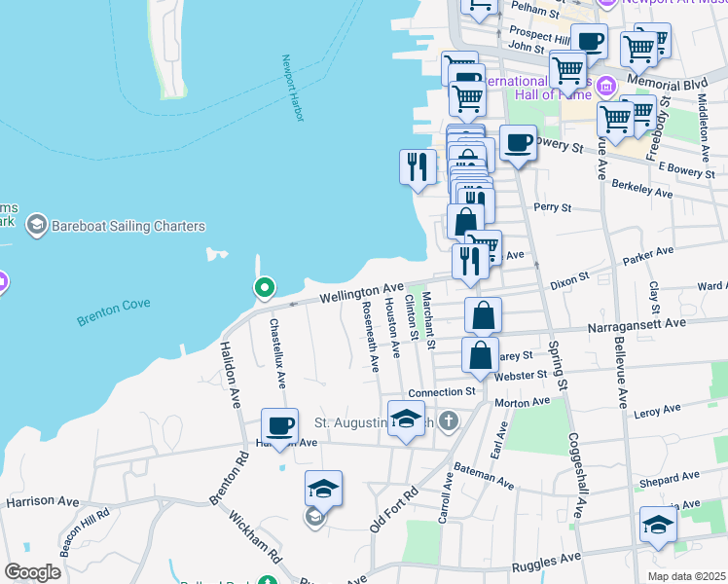
Task: Click the Middleton Ave street label
Action: (x=704, y=128)
